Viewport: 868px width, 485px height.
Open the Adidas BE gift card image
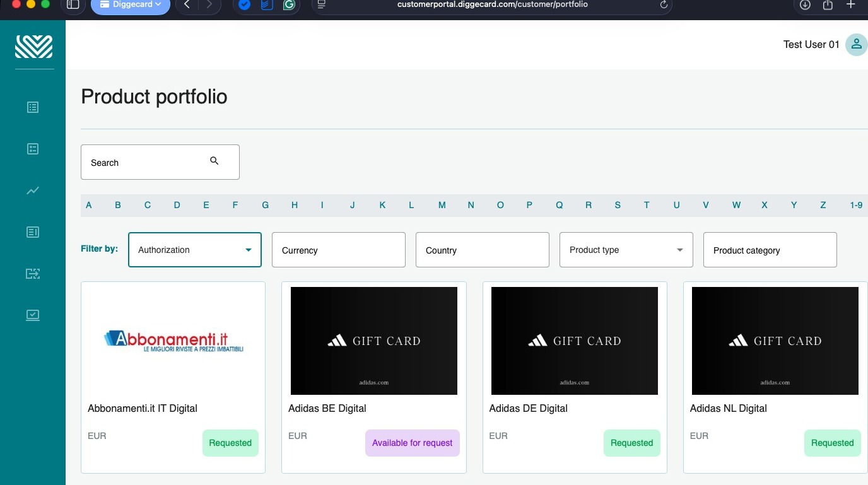(x=374, y=341)
